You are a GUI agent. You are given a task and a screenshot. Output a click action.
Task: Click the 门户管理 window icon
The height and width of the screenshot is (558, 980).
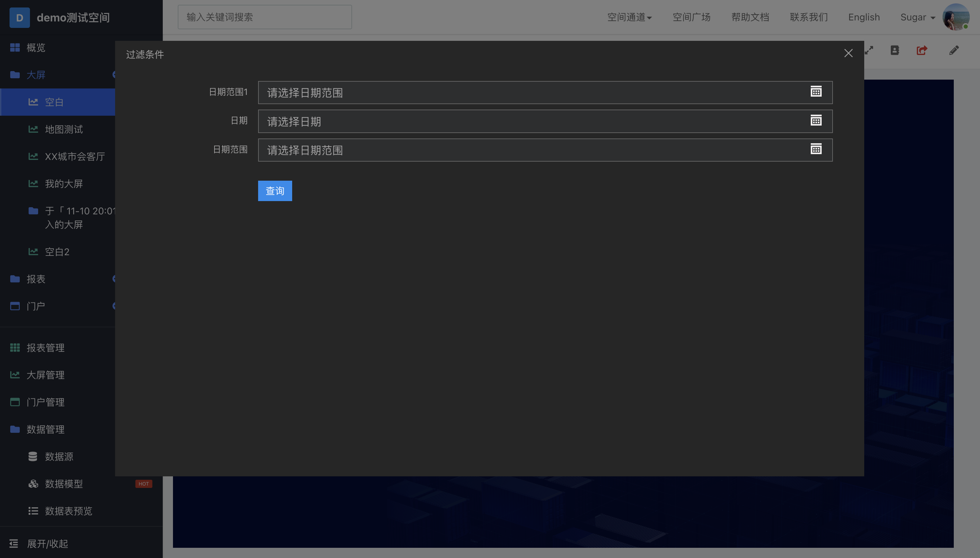(x=15, y=402)
